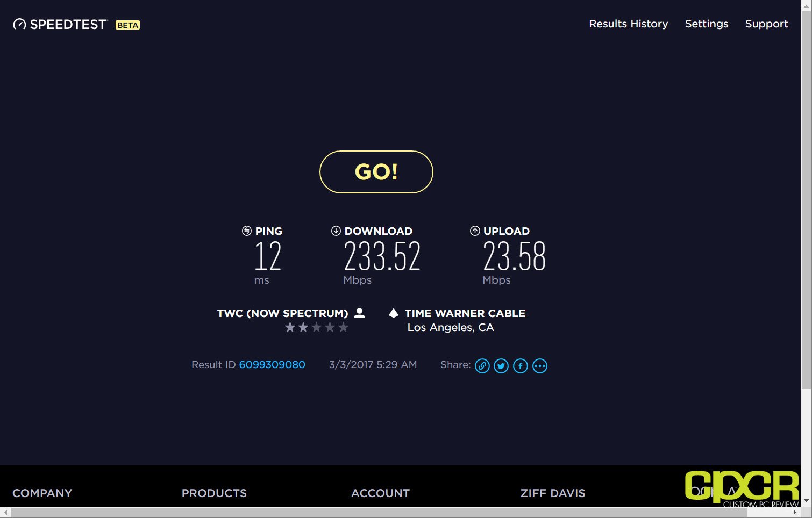The width and height of the screenshot is (812, 518).
Task: Click the SPEEDTEST logo text
Action: click(68, 25)
